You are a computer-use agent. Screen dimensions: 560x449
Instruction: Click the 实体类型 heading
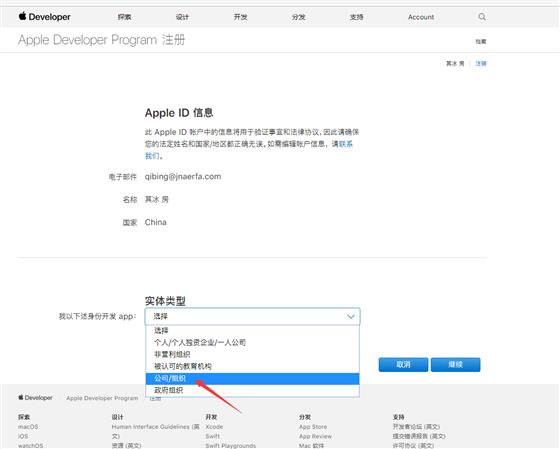point(165,301)
